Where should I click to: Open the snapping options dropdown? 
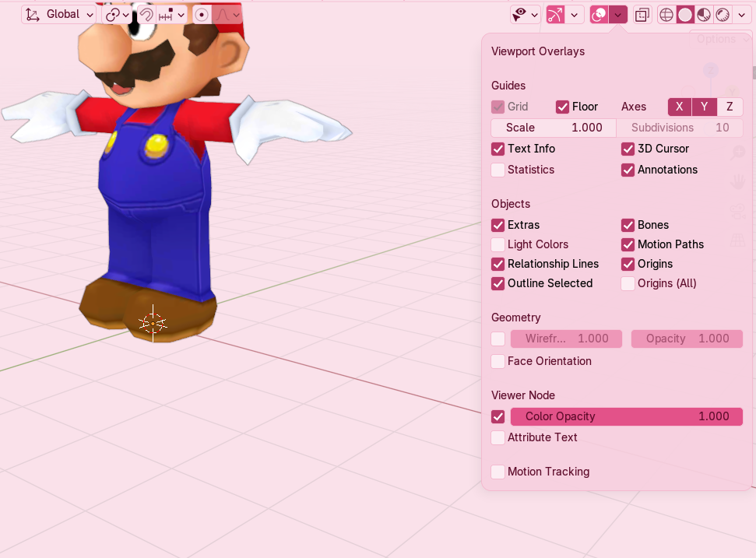(x=171, y=15)
